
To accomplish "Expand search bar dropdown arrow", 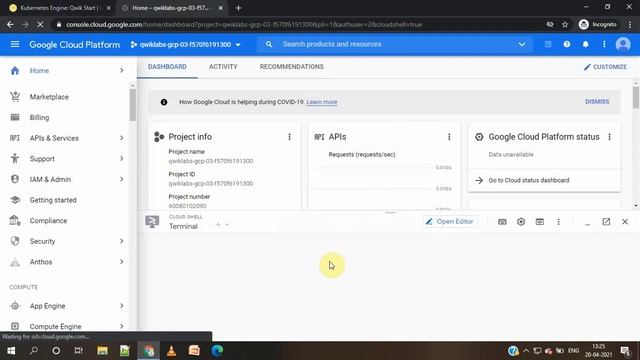I will (522, 44).
